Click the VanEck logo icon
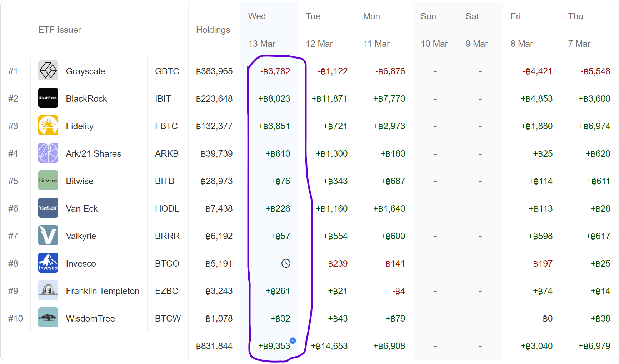The image size is (619, 364). pos(48,208)
